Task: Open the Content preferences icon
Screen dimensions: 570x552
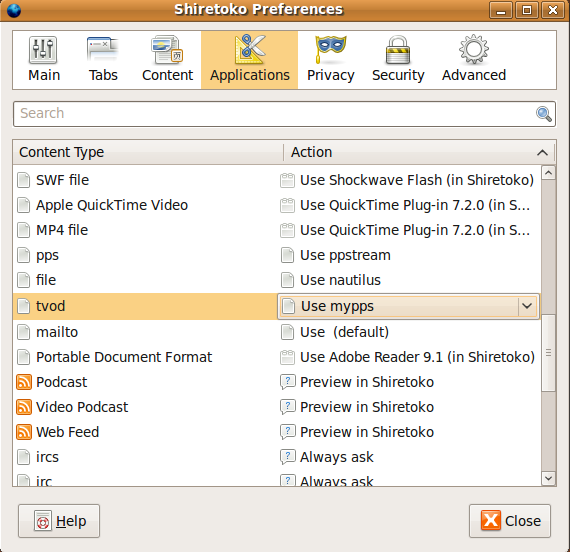Action: [167, 49]
